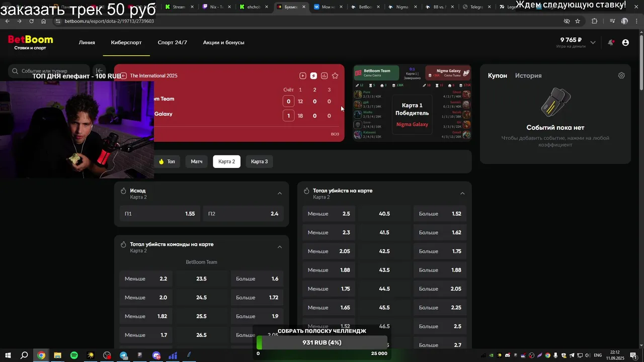Click the BetBoom logo
This screenshot has width=644, height=362.
pyautogui.click(x=30, y=42)
